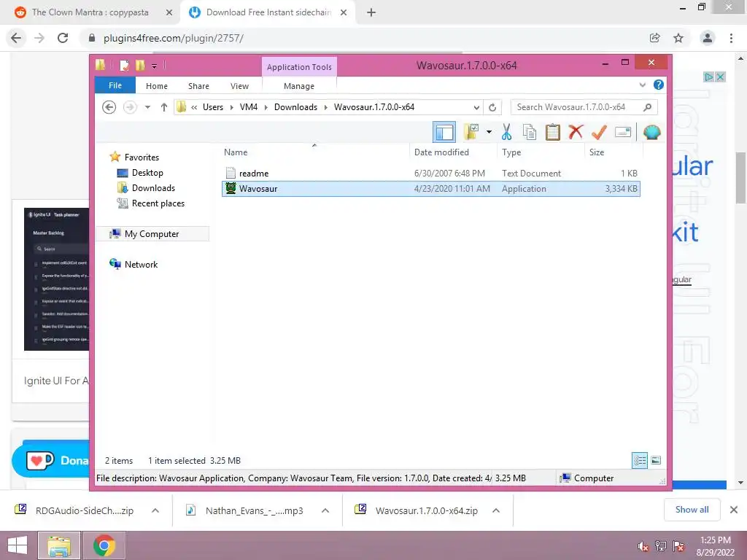Open Explorer Help question mark icon
Viewport: 747px width, 560px height.
[659, 85]
